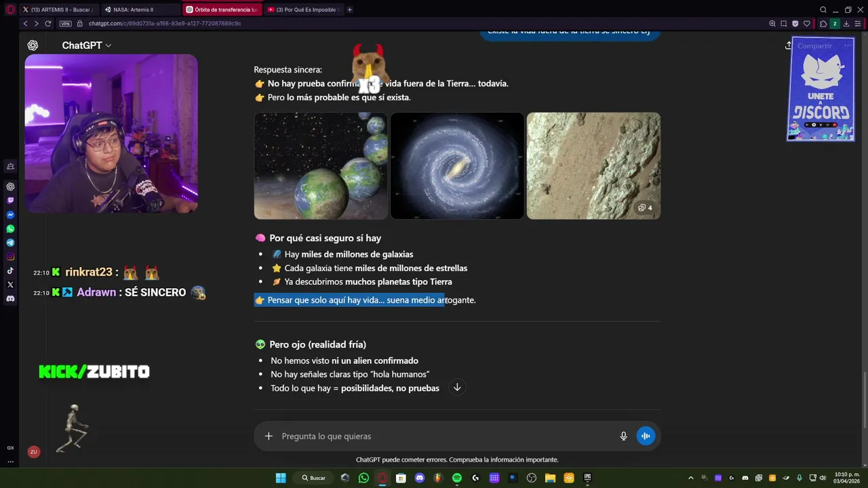Open the page zoom control
The width and height of the screenshot is (868, 488).
[772, 23]
